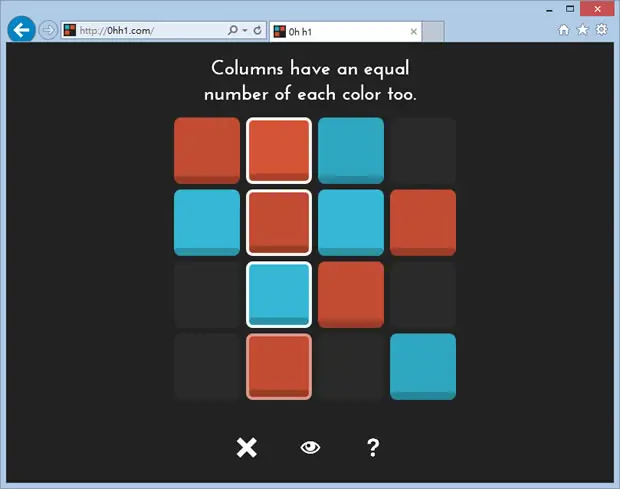The image size is (620, 489).
Task: Toggle empty tile left of bottom blue tile
Action: point(351,366)
